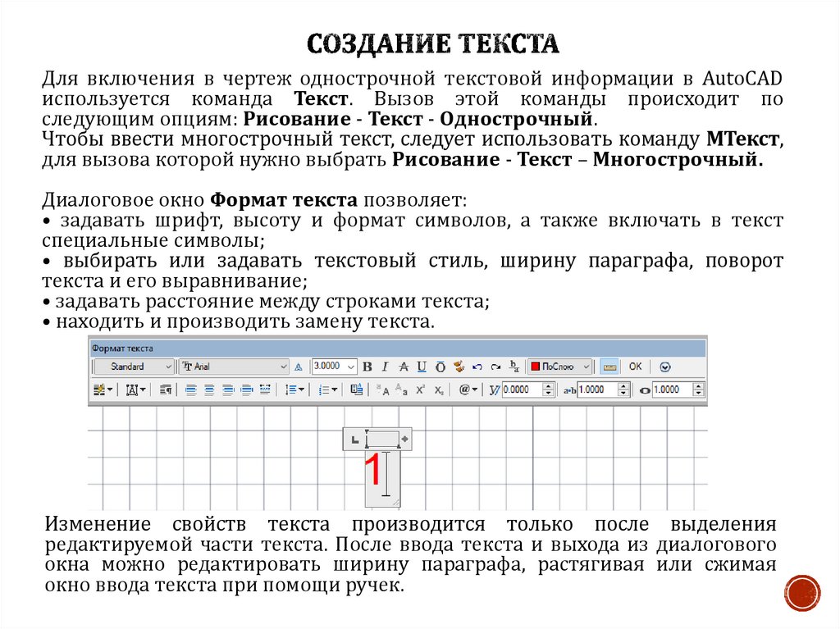Toggle Bold formatting
Screen dimensions: 840x629
(x=367, y=367)
